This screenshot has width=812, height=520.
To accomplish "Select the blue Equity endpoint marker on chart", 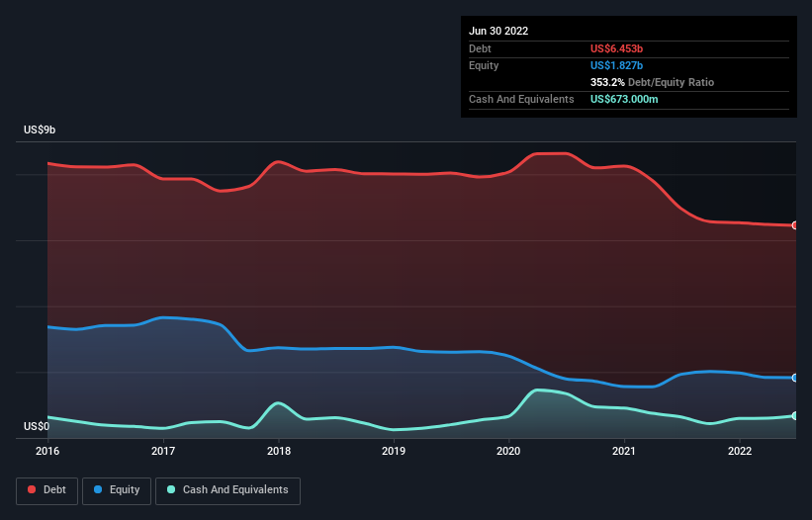I will coord(795,378).
